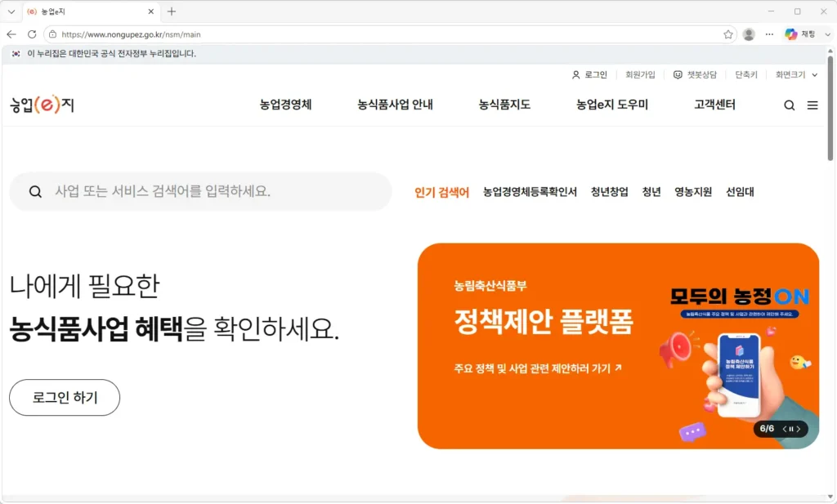Expand the chevron next to 채팅

click(827, 34)
